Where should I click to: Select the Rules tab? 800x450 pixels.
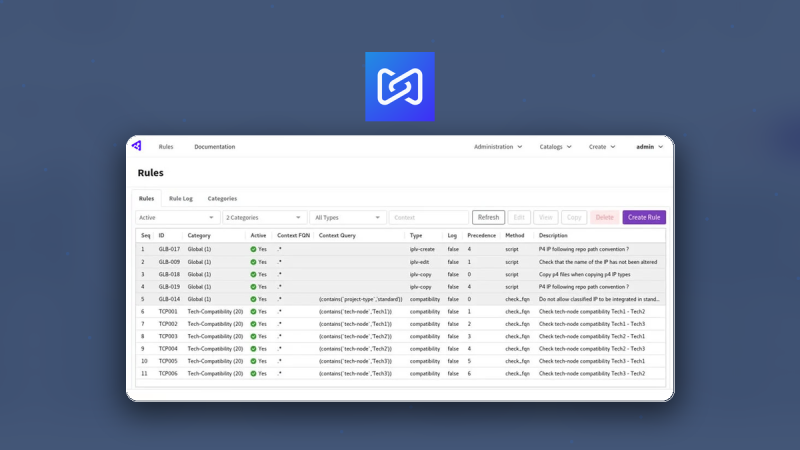point(146,198)
